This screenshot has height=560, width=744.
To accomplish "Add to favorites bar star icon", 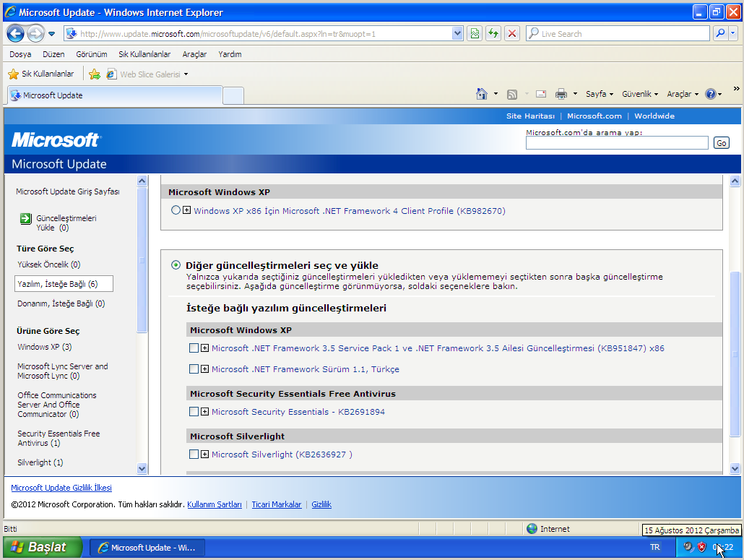I will 95,74.
